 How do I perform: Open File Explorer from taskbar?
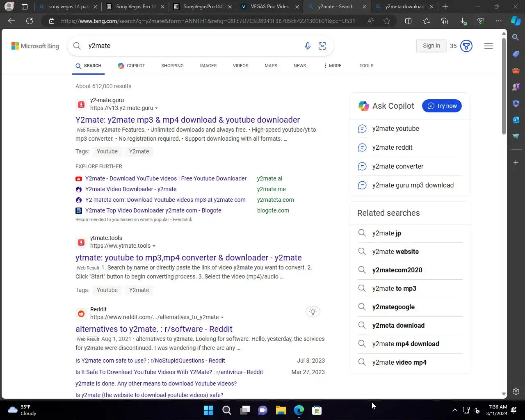(x=281, y=410)
